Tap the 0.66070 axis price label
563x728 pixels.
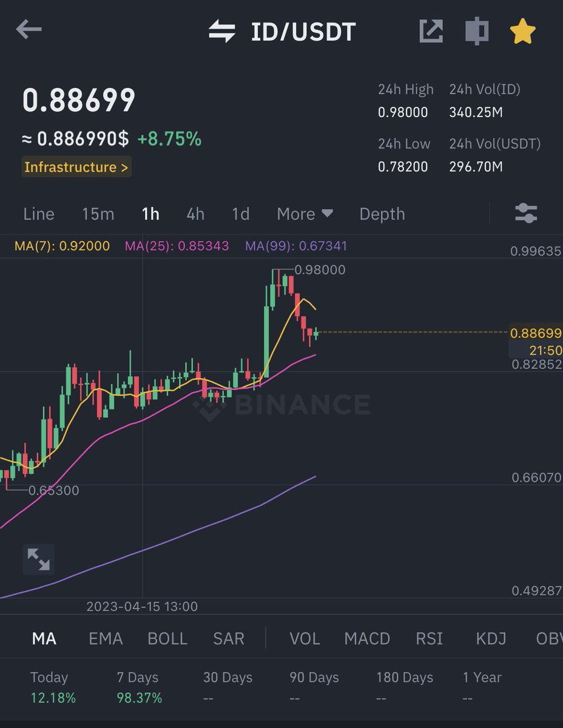click(x=536, y=477)
